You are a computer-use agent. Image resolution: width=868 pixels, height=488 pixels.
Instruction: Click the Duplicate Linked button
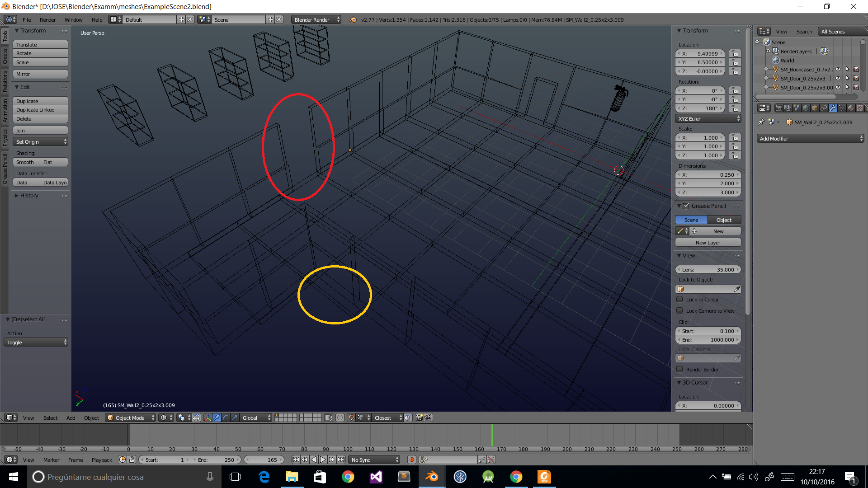(40, 109)
